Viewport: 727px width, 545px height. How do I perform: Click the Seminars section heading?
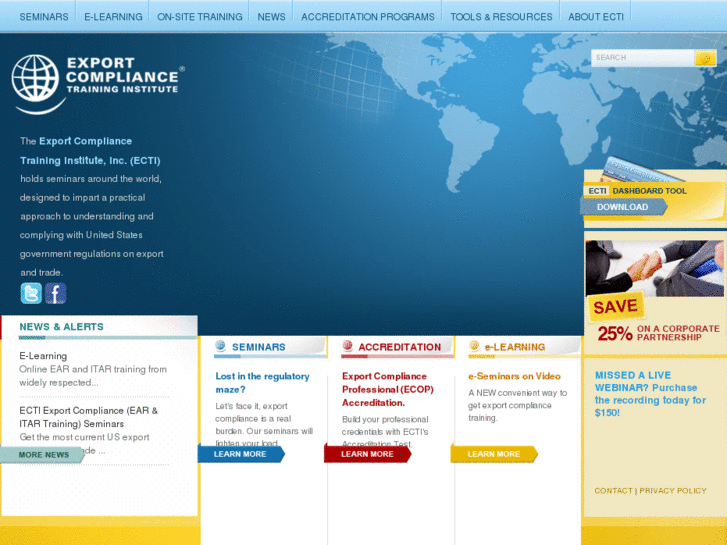[x=259, y=347]
